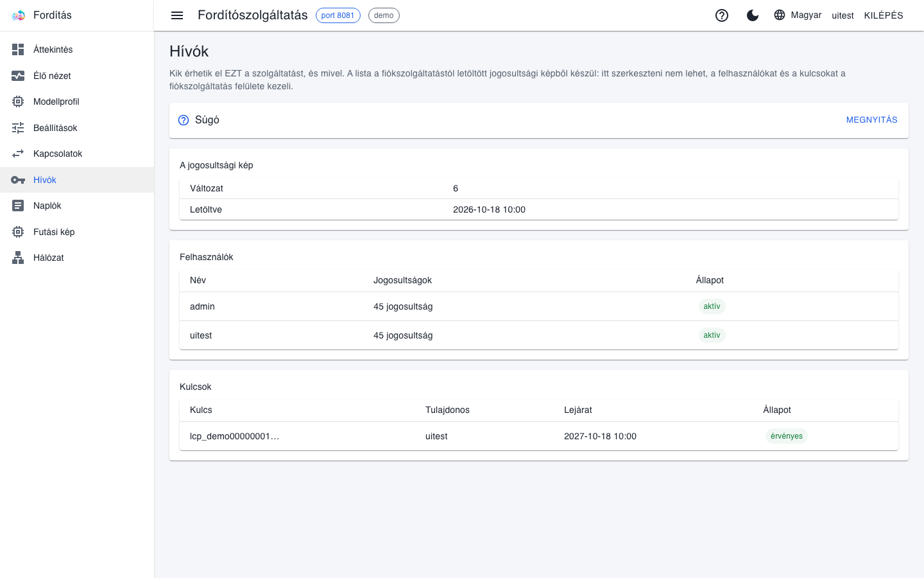
Task: Click the port 8081 chip
Action: (x=338, y=15)
